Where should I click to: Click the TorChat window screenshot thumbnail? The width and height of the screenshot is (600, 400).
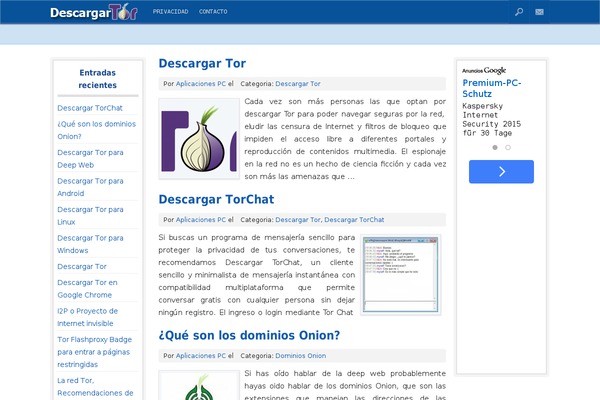pos(400,274)
